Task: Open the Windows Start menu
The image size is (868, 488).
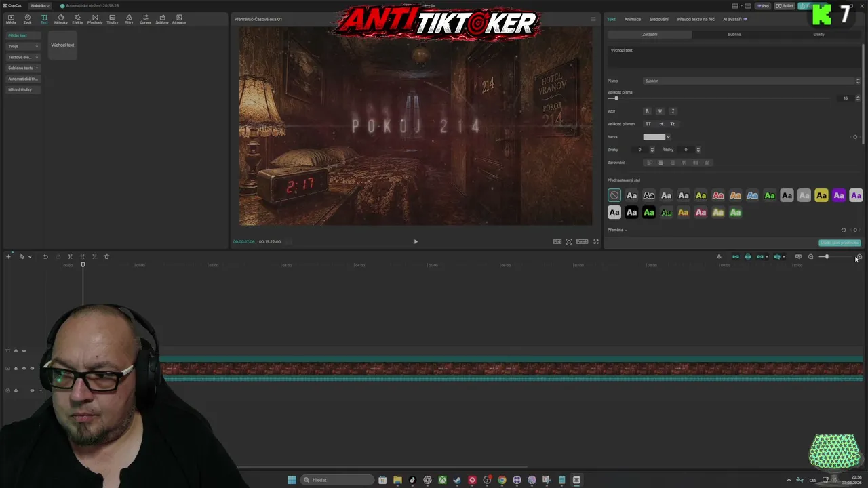Action: [292, 480]
